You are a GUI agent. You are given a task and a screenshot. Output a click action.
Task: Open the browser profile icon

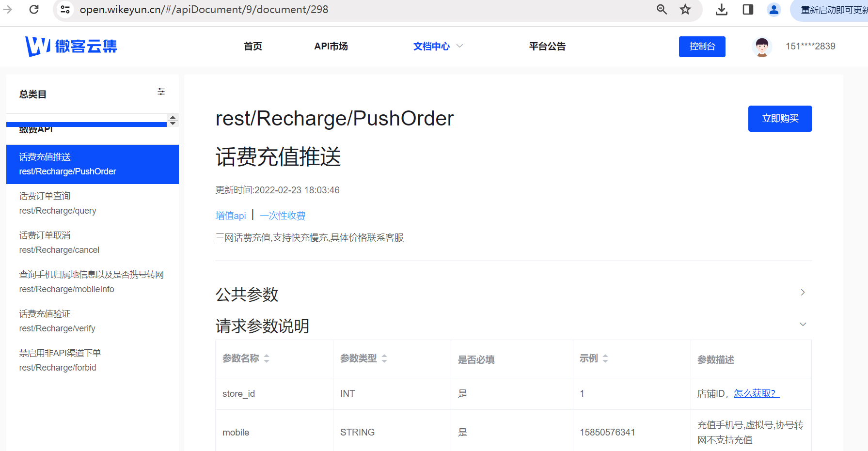774,9
